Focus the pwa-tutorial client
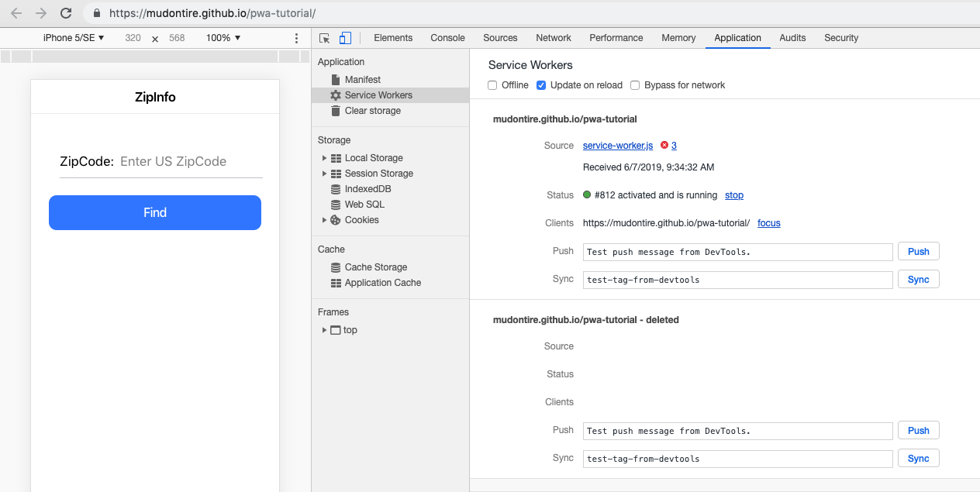The height and width of the screenshot is (492, 980). 769,223
